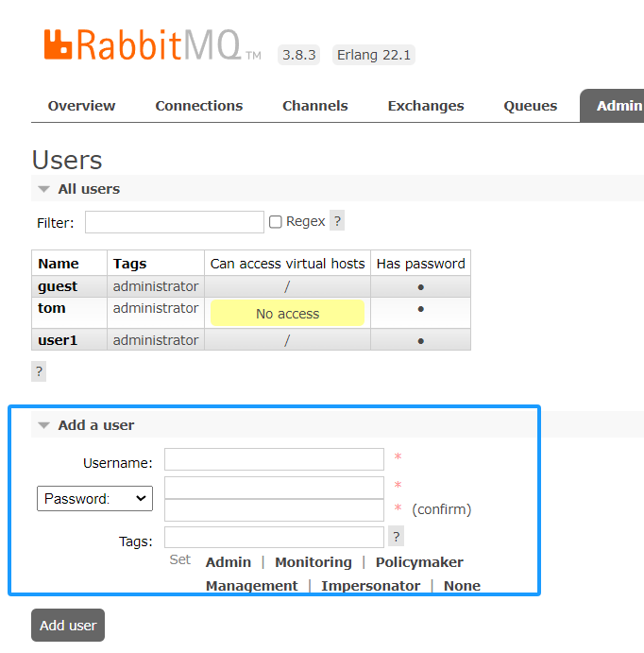Click administrator tag in guest row
The height and width of the screenshot is (653, 644).
pyautogui.click(x=156, y=286)
